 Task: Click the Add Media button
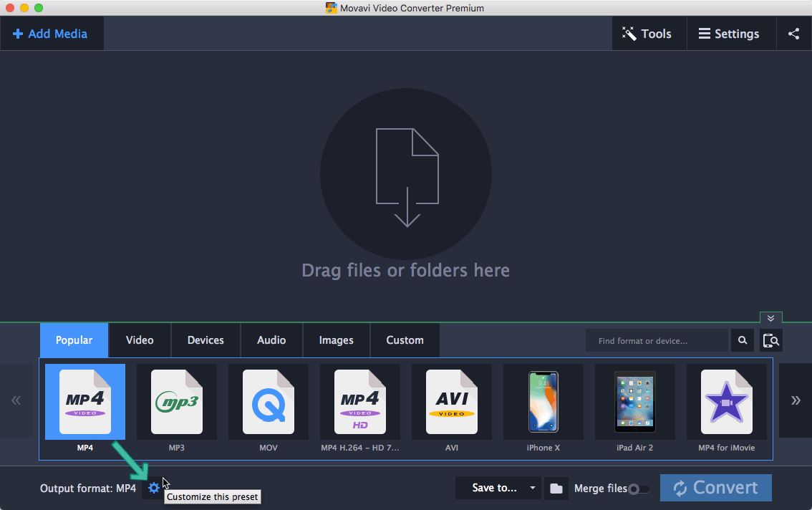(x=51, y=34)
